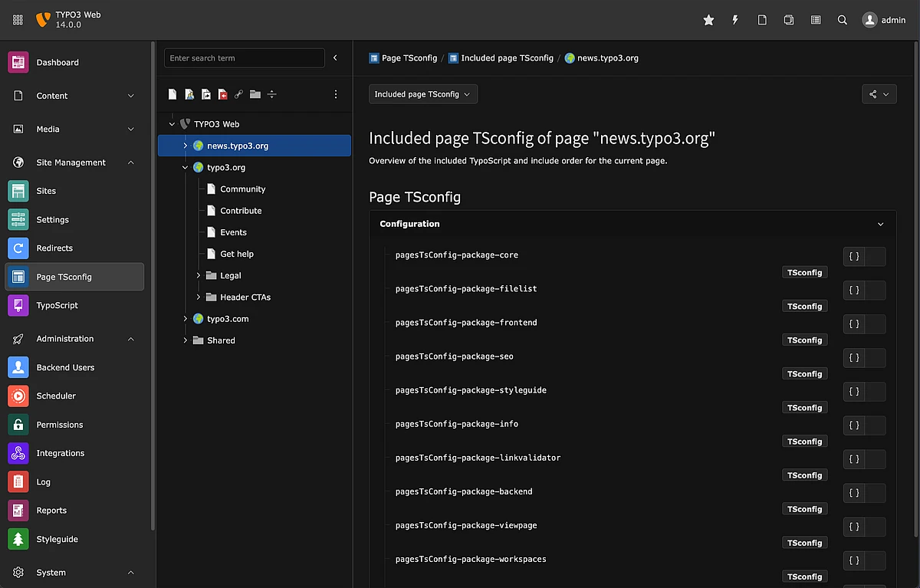Toggle the pagesTsConfig-package-backend switch
Screen dimensions: 920x588
(864, 493)
